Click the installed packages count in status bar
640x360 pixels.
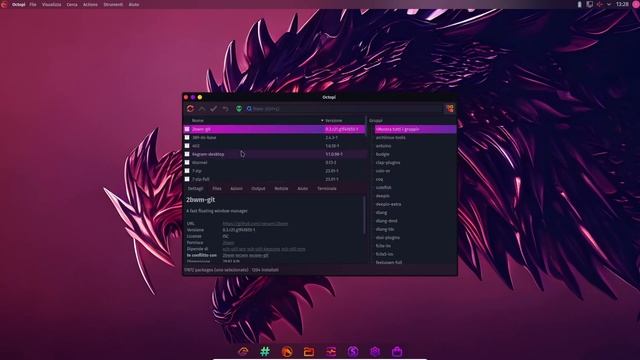265,270
